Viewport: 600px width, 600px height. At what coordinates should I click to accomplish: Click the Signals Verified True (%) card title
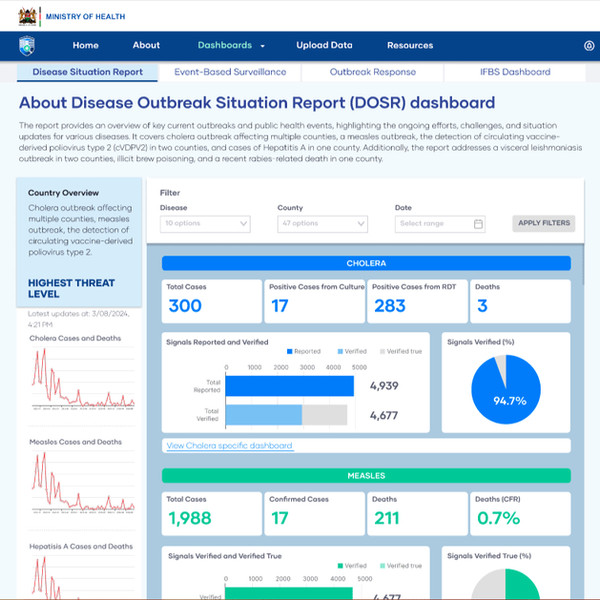(x=489, y=556)
